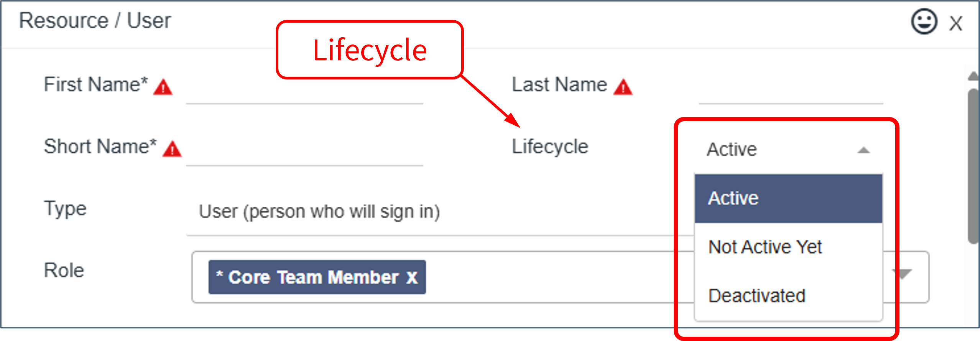Close the Resource / User dialog

[x=956, y=24]
